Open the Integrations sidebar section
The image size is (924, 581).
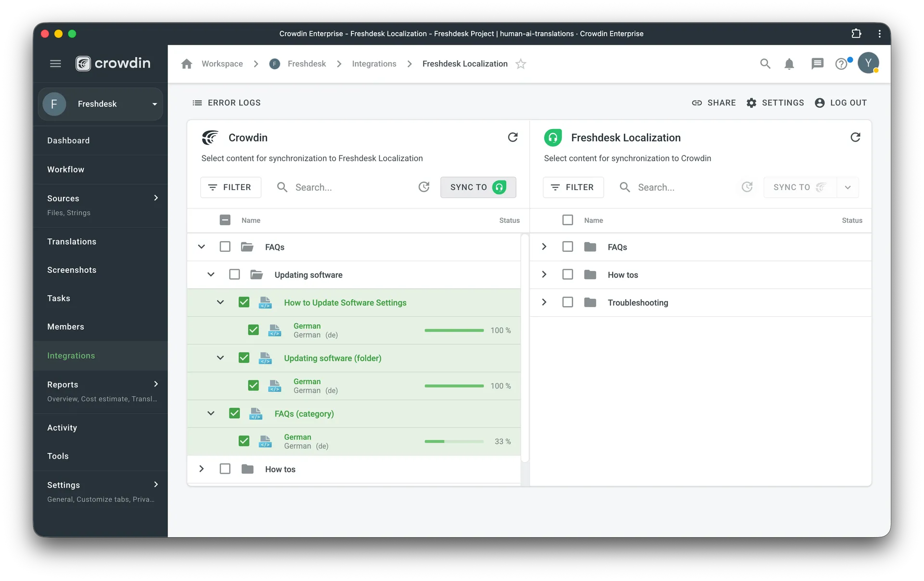click(71, 355)
